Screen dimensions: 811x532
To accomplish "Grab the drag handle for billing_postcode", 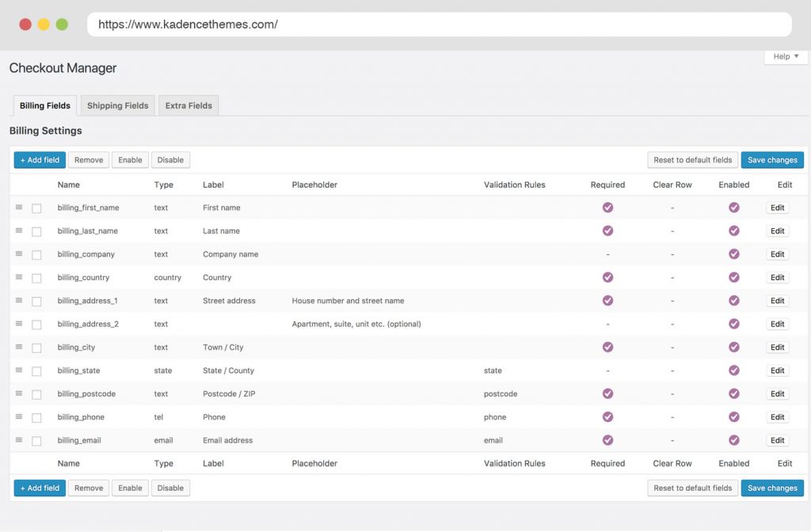I will point(19,393).
